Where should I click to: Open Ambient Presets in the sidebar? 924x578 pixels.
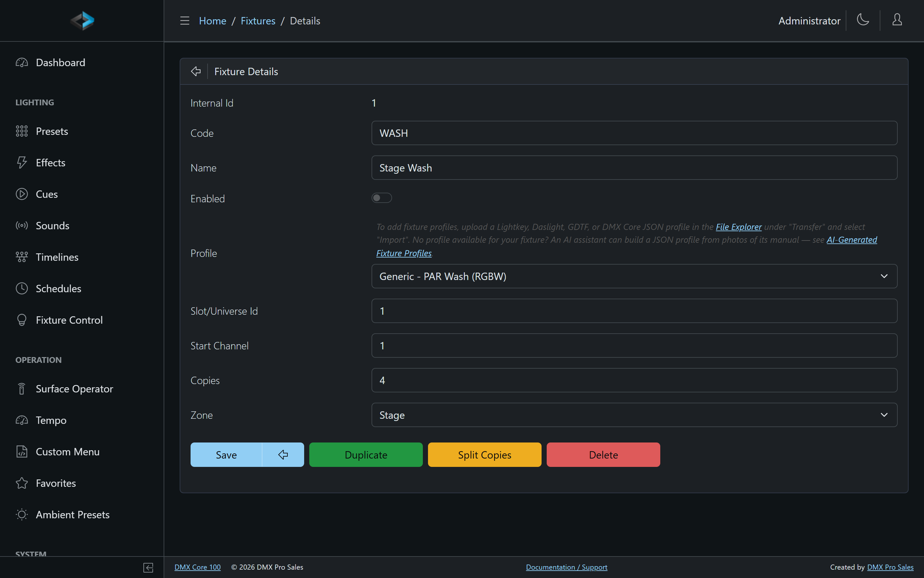pos(82,514)
